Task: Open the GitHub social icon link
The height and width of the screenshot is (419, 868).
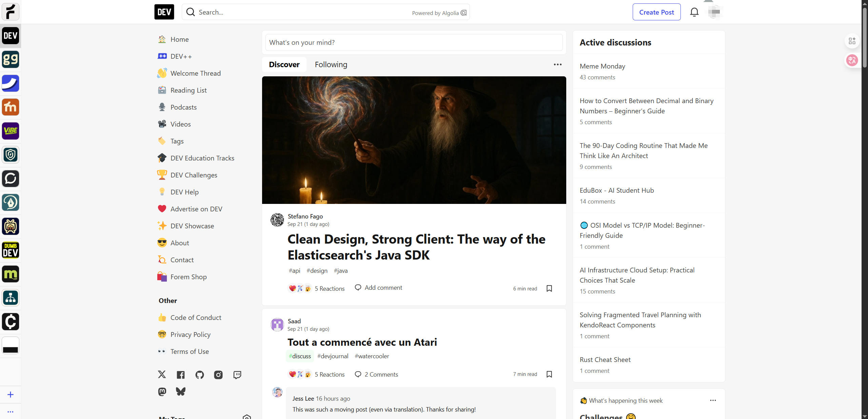Action: coord(199,375)
